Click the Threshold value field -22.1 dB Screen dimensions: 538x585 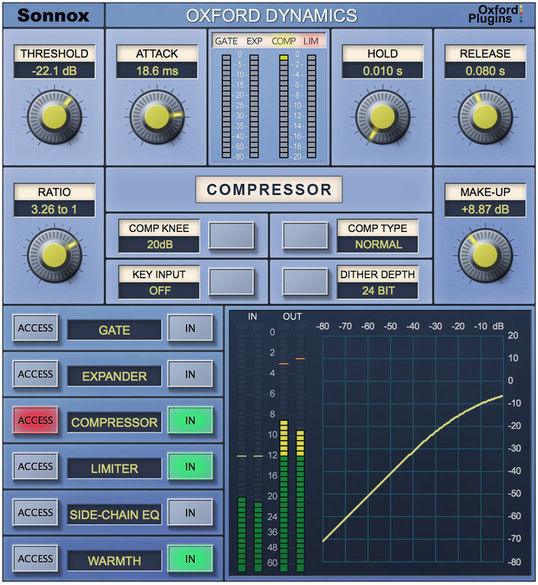click(x=54, y=71)
